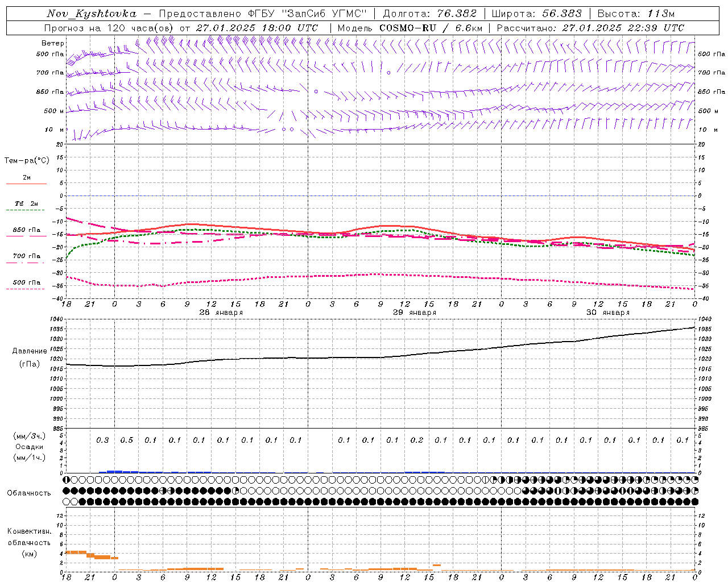The image size is (728, 582).
Task: Click the Ветер panel label
Action: tap(52, 43)
